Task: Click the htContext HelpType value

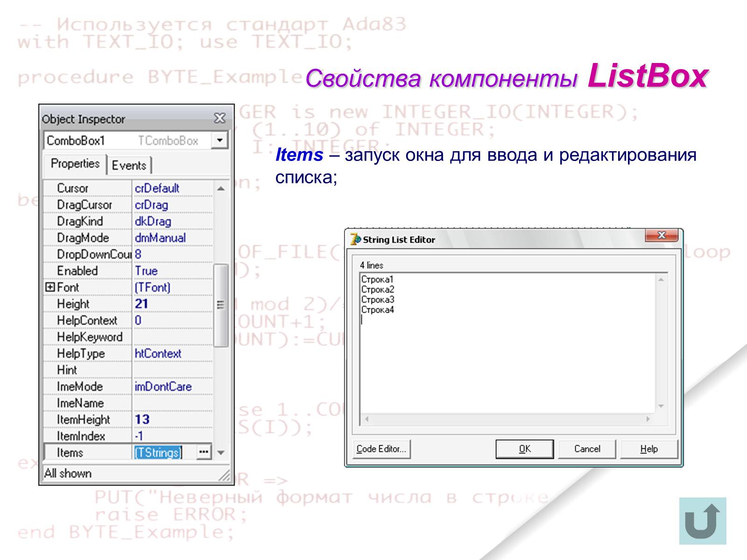Action: click(158, 353)
